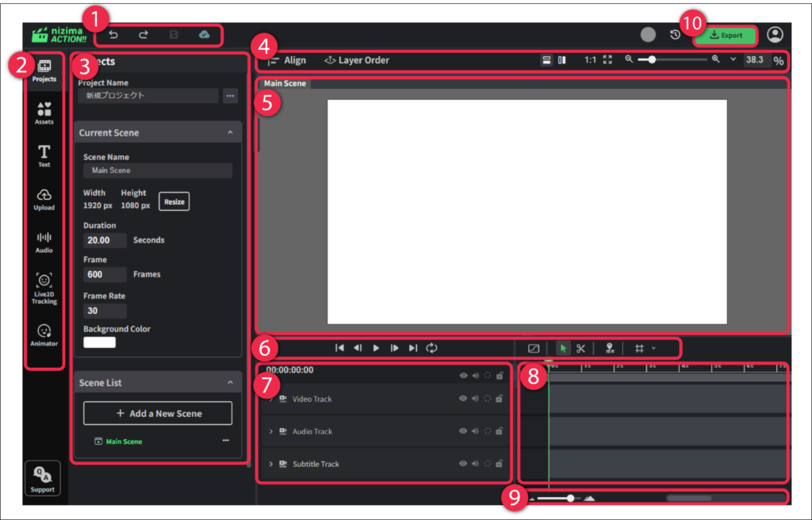Screen dimensions: 812x520
Task: Click the canvas zoom slider handle
Action: 652,59
